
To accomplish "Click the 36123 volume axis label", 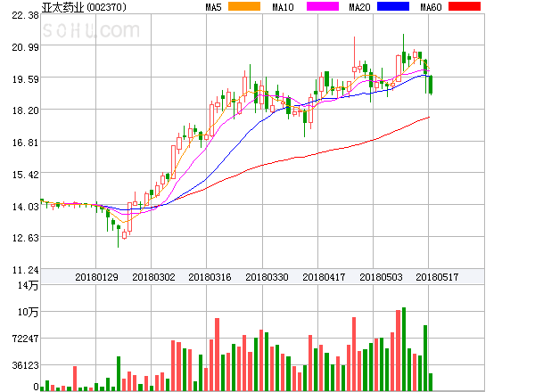I will 25,365.
